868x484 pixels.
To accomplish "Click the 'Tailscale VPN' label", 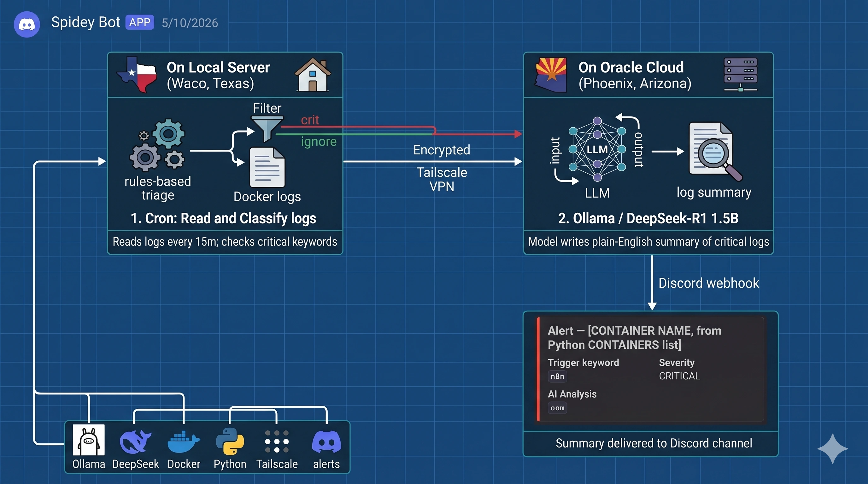I will [442, 179].
